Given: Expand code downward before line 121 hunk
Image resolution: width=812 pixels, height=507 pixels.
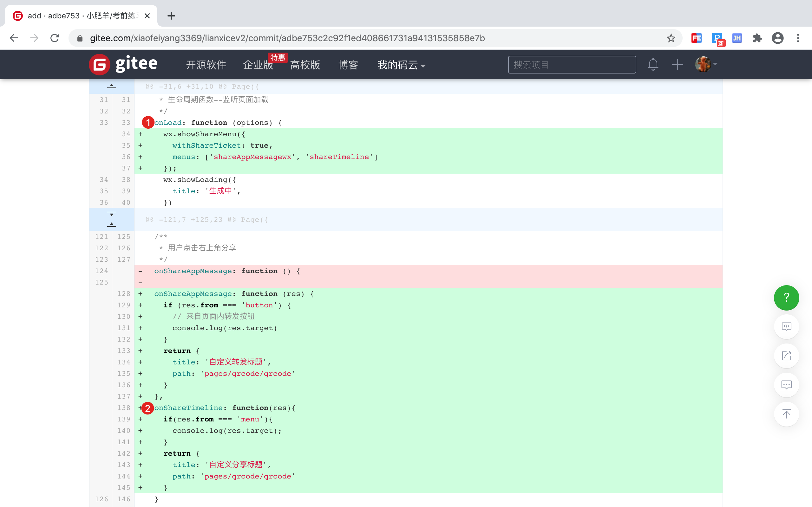Looking at the screenshot, I should click(111, 214).
